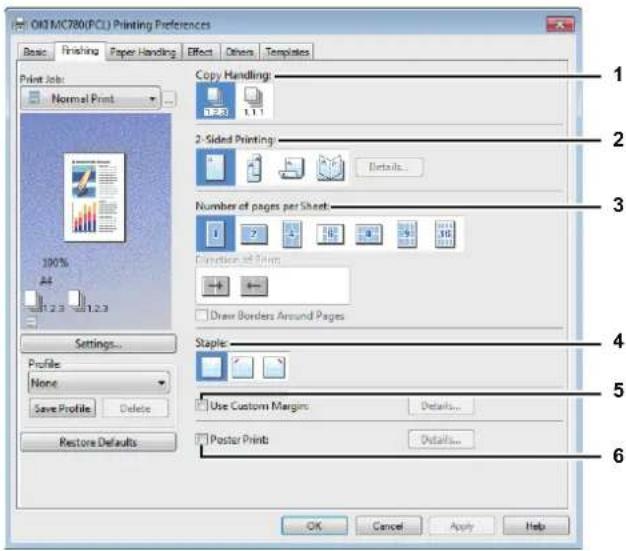
Task: Select 6 pages per sheet icon
Action: (x=330, y=234)
